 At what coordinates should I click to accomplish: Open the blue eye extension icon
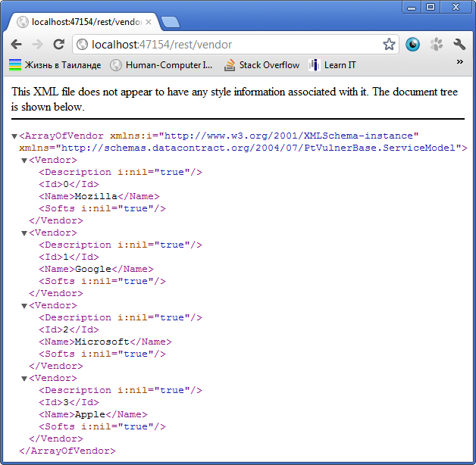coord(412,45)
